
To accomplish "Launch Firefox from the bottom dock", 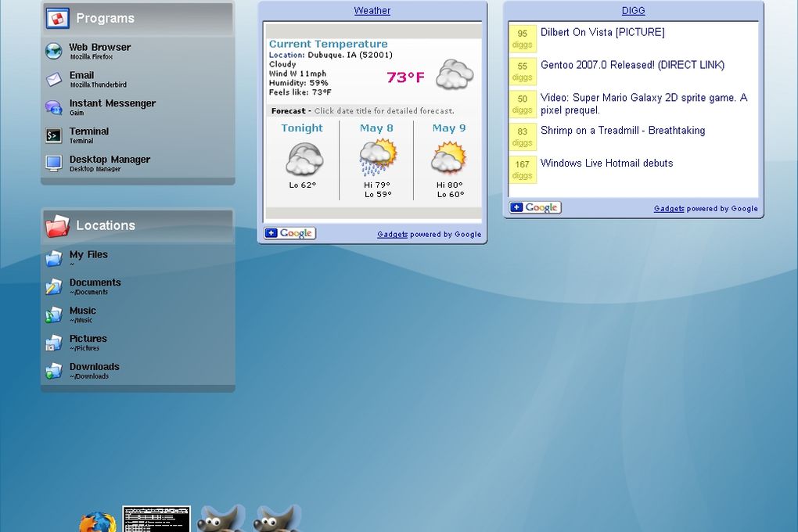I will coord(98,522).
